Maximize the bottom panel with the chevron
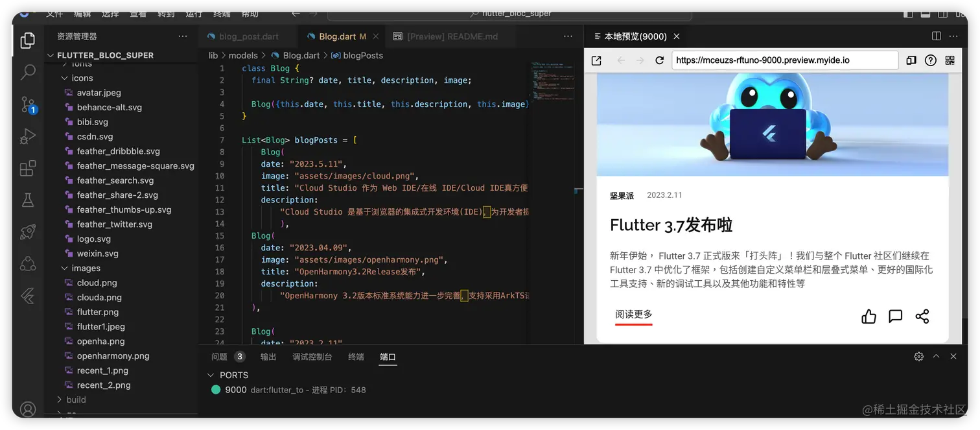This screenshot has height=430, width=980. point(936,356)
